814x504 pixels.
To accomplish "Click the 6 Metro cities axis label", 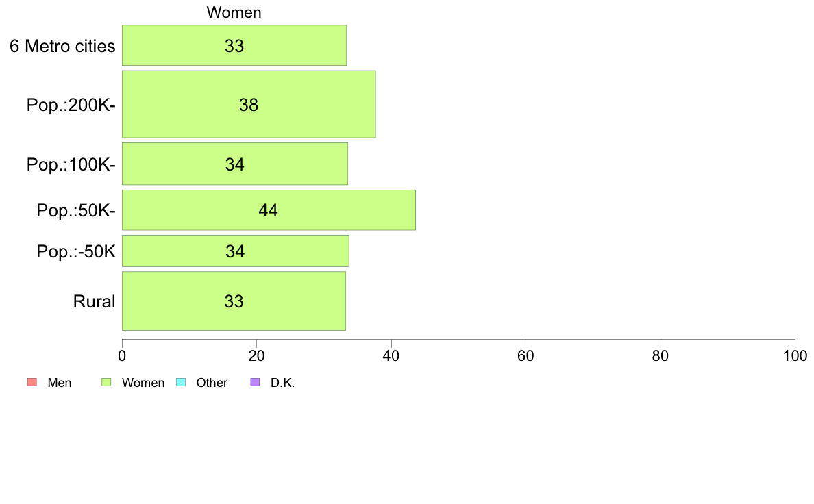I will tap(62, 46).
